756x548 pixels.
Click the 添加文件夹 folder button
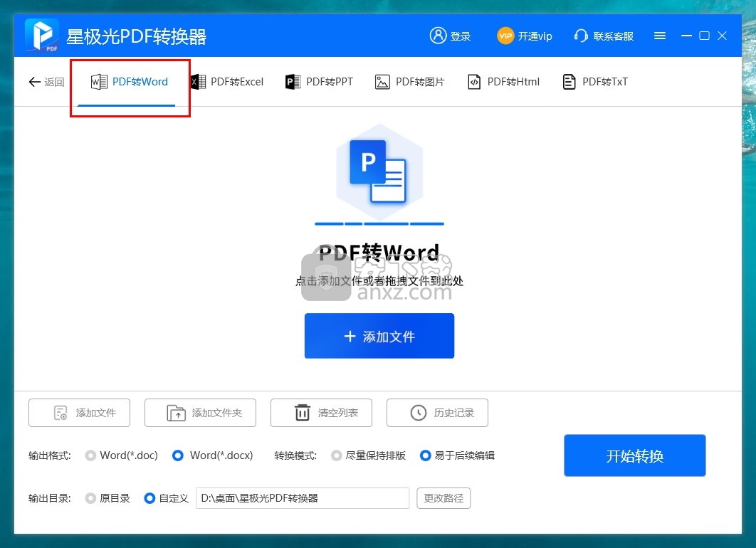click(200, 413)
